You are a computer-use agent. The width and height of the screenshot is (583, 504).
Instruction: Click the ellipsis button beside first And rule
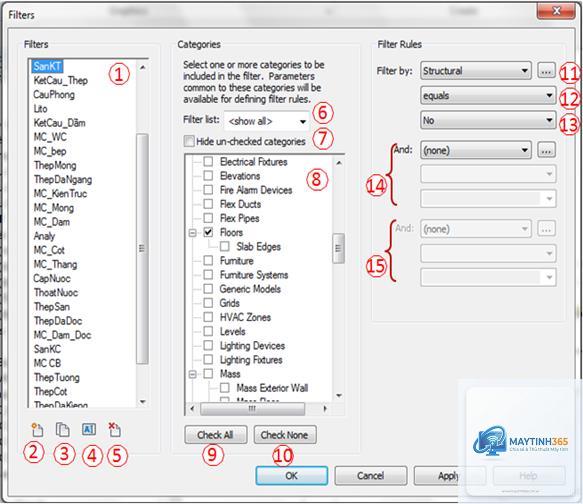click(546, 151)
